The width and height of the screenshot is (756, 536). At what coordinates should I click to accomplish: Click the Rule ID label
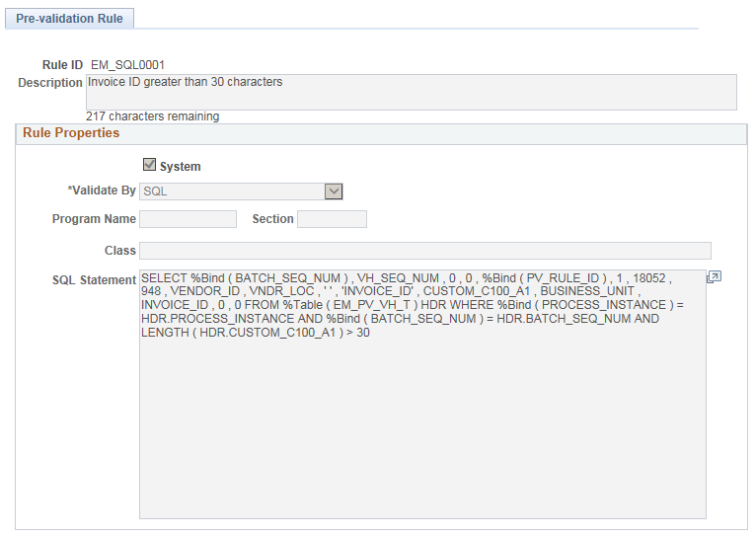63,65
